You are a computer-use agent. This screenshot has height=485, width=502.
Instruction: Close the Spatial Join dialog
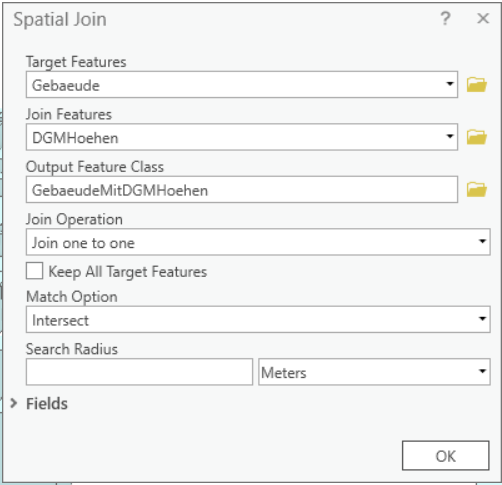483,18
